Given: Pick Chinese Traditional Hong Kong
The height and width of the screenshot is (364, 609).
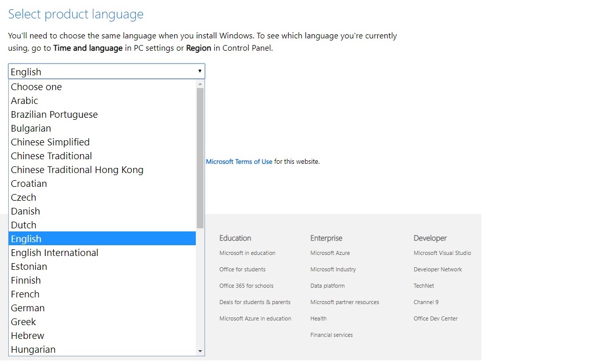Looking at the screenshot, I should 77,170.
